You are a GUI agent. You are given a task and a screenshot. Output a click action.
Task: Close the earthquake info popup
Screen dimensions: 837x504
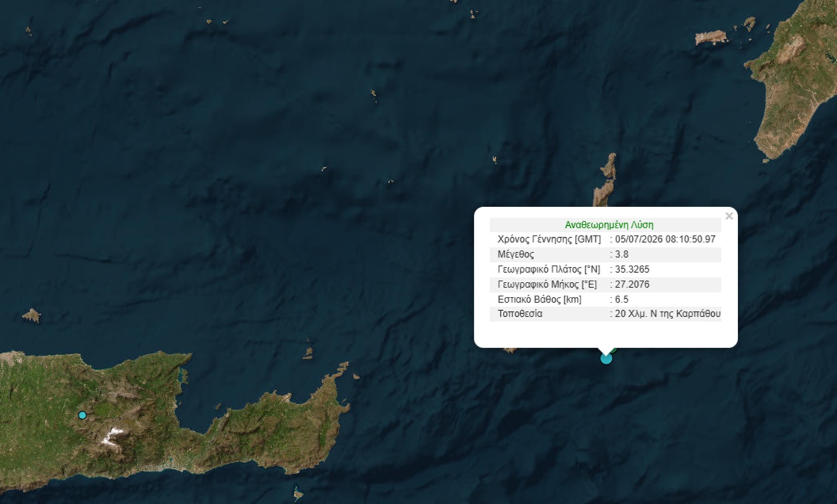[x=729, y=216]
